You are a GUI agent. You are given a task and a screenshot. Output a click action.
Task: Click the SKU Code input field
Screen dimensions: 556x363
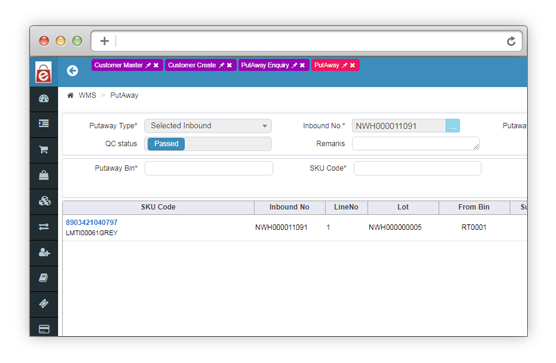[417, 168]
